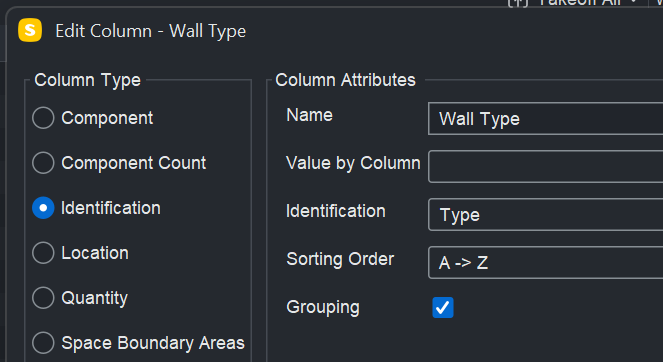Click the Value by Column label
Screen dimensions: 663x362
[x=353, y=163]
